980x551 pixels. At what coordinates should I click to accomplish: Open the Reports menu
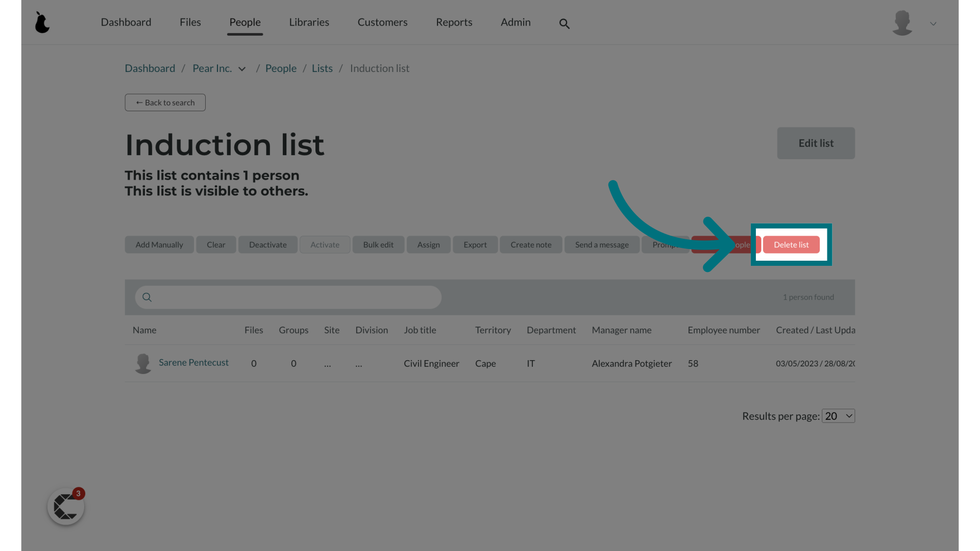tap(454, 22)
